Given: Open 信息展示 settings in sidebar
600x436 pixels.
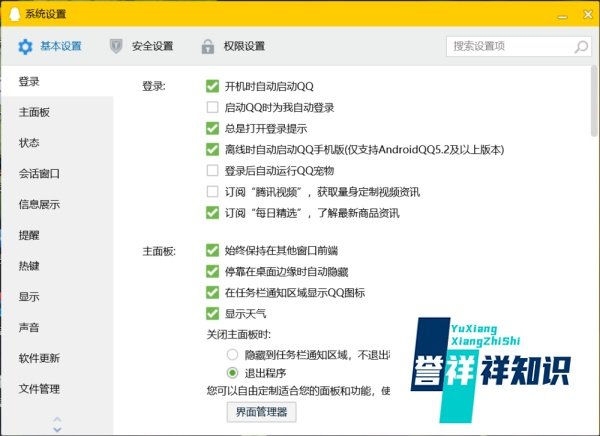Looking at the screenshot, I should pos(57,204).
